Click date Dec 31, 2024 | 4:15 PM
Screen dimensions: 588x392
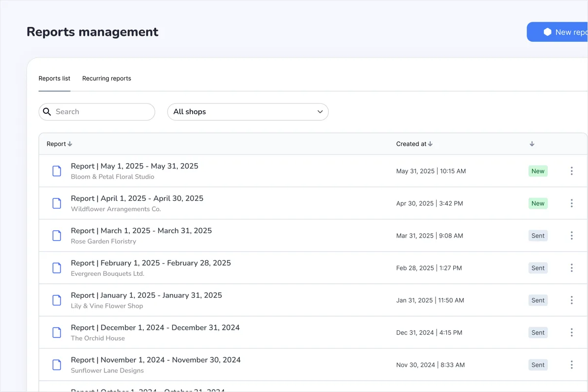[x=429, y=333]
